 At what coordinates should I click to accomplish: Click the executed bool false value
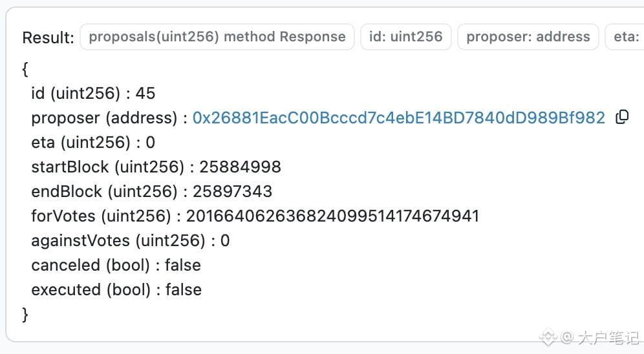184,290
